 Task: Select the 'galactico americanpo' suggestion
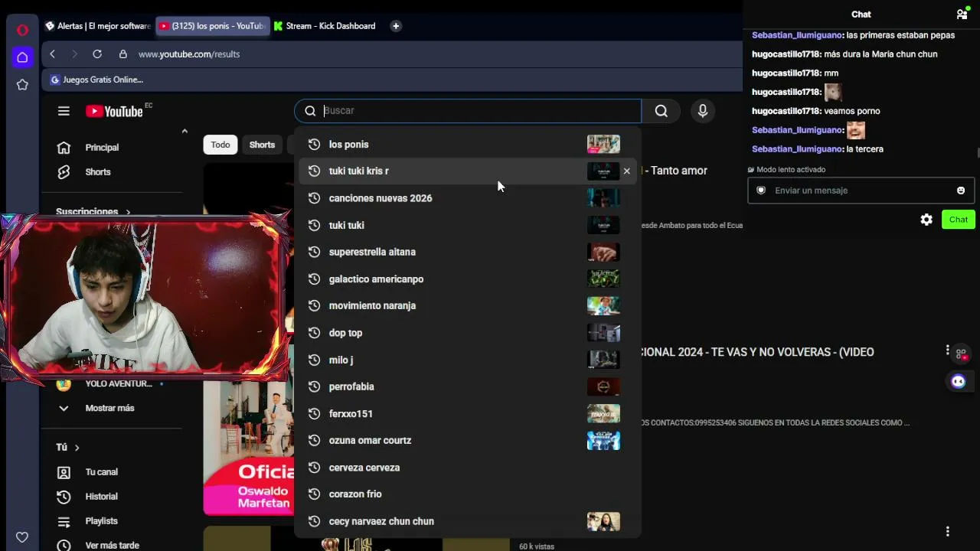[467, 279]
